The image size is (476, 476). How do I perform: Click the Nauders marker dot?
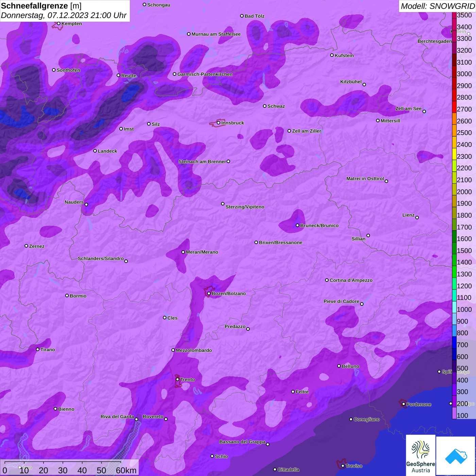coord(86,204)
